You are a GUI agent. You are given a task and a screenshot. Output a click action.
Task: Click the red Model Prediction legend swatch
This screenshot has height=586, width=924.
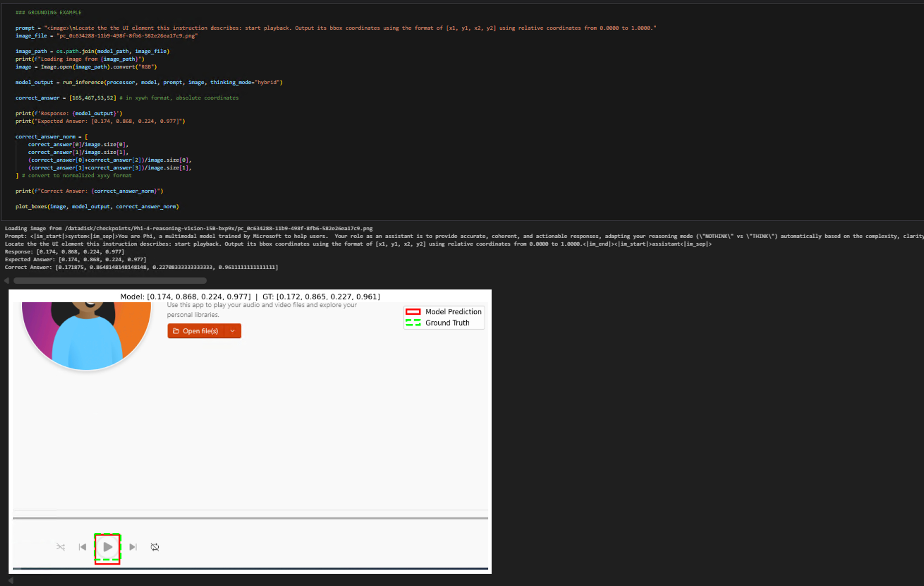click(413, 312)
